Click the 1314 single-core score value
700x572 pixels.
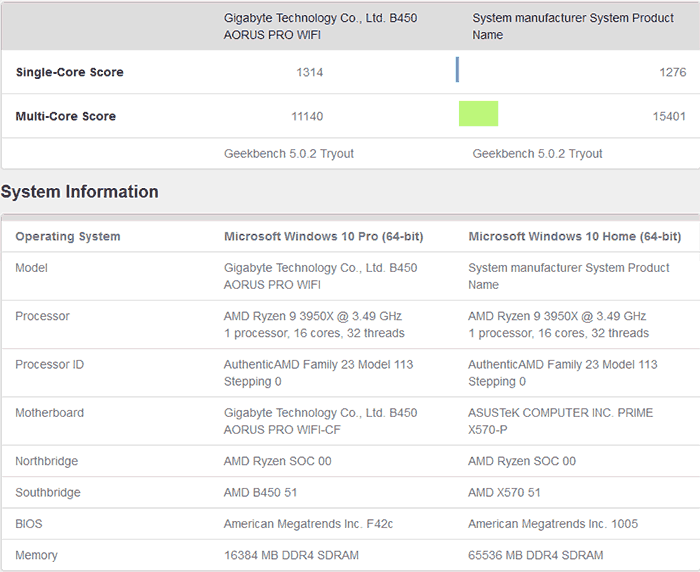[309, 72]
